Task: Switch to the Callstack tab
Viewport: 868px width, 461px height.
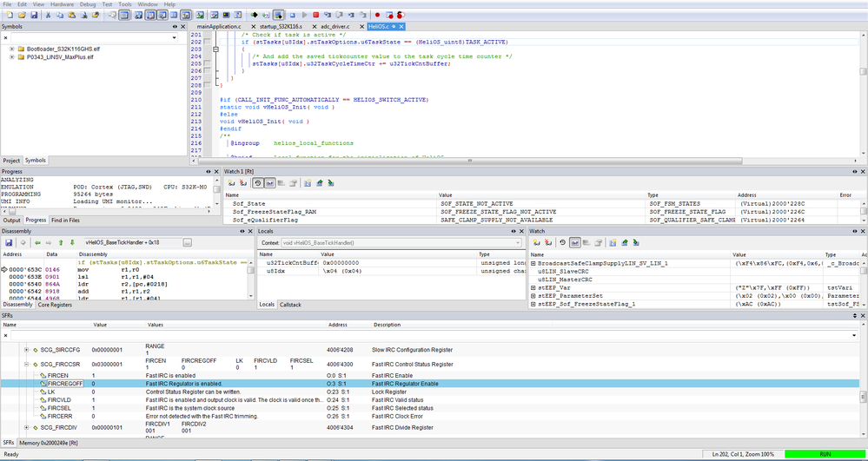Action: pos(290,305)
